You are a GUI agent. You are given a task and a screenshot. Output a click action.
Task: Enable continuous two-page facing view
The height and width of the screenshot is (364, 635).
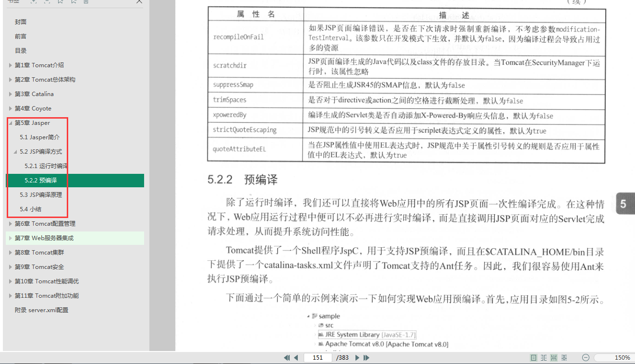click(564, 358)
